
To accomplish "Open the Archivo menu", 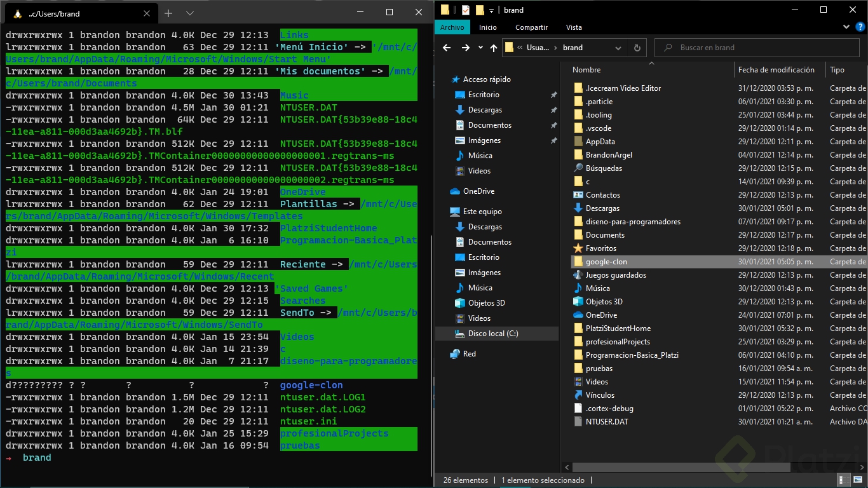I will pyautogui.click(x=452, y=27).
